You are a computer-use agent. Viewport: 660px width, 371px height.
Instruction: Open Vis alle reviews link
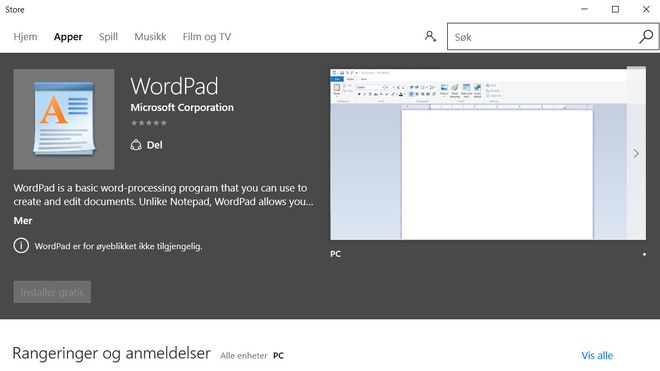[597, 355]
